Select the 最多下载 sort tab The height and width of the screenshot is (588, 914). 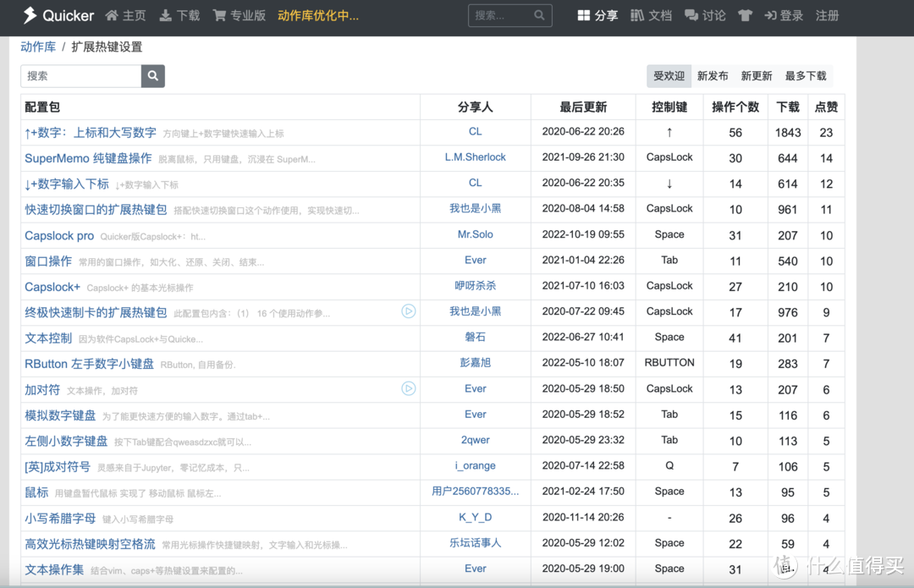pyautogui.click(x=806, y=76)
